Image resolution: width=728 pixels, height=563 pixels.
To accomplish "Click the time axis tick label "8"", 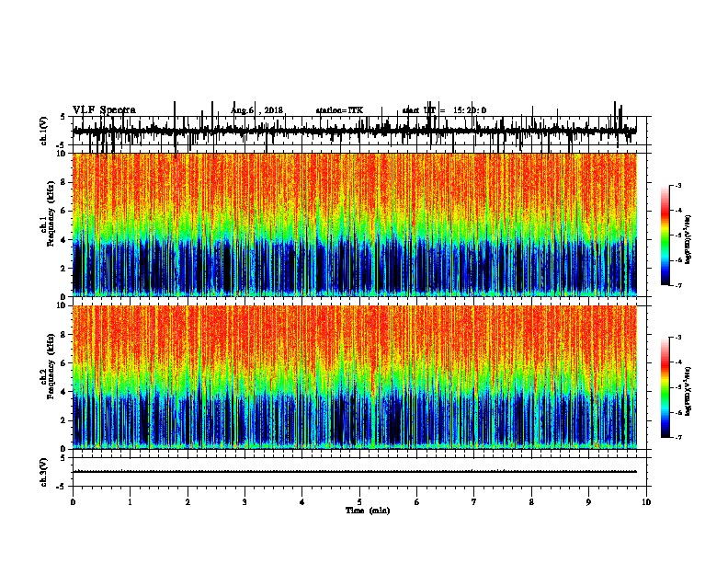I will pyautogui.click(x=531, y=501).
